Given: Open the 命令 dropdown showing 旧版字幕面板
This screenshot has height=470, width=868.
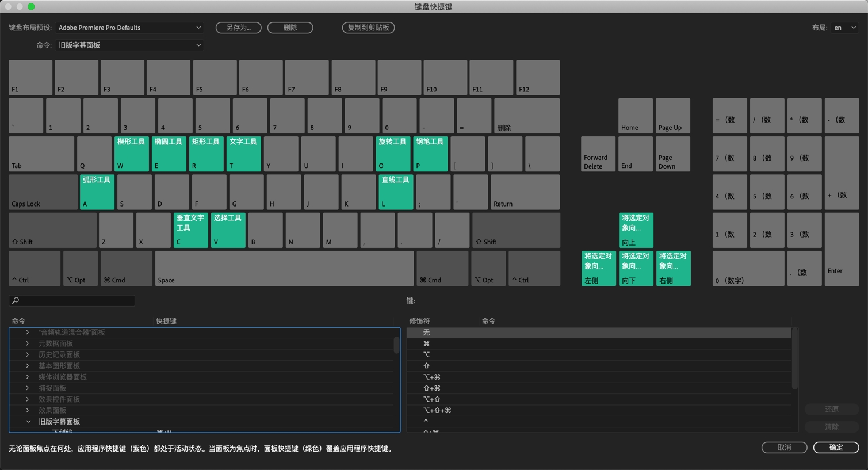Looking at the screenshot, I should [x=129, y=45].
